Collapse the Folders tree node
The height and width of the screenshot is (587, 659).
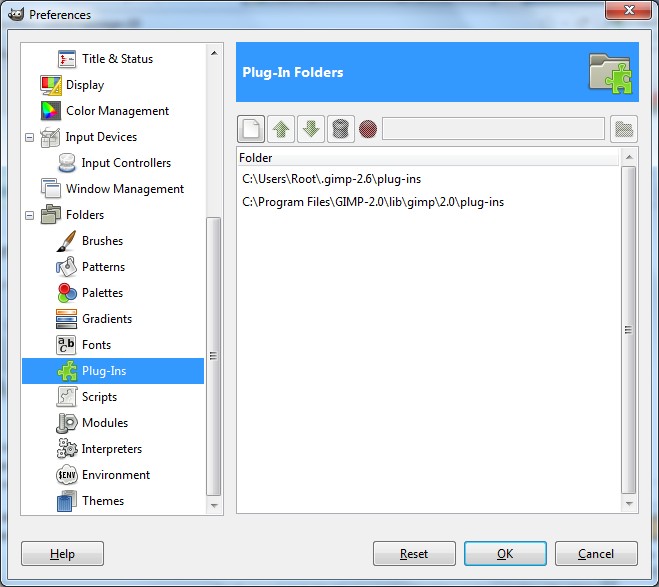pyautogui.click(x=29, y=216)
